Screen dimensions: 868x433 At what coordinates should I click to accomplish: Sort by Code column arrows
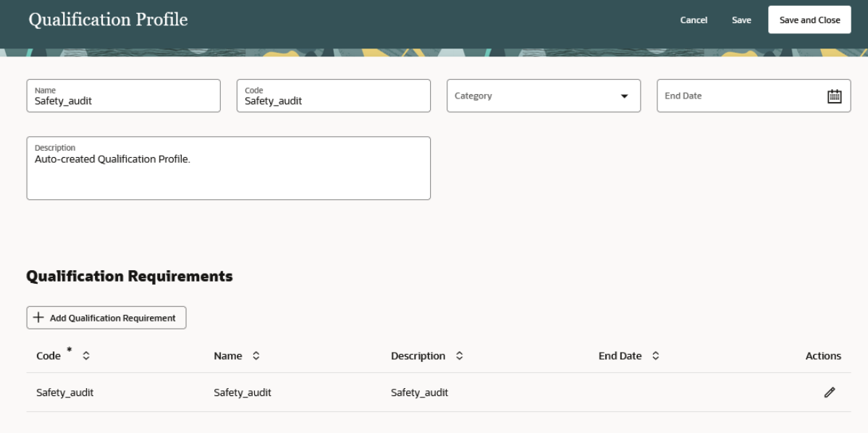pyautogui.click(x=86, y=356)
